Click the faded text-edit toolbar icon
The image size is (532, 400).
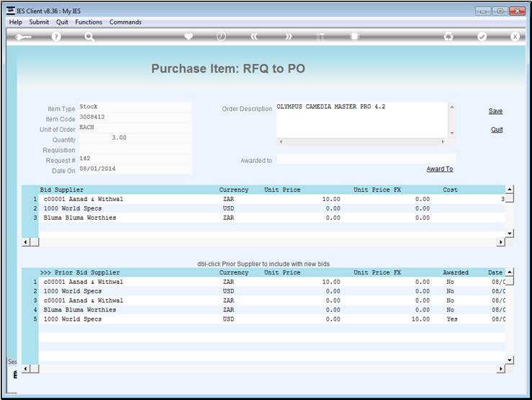point(320,36)
